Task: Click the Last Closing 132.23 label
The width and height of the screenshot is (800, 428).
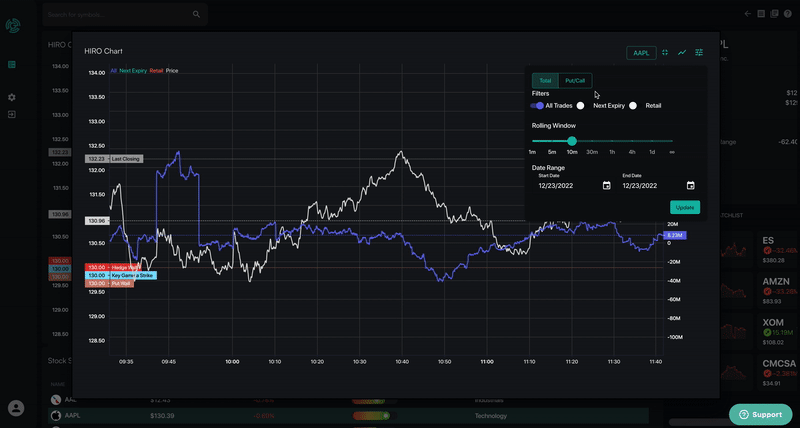Action: click(114, 159)
